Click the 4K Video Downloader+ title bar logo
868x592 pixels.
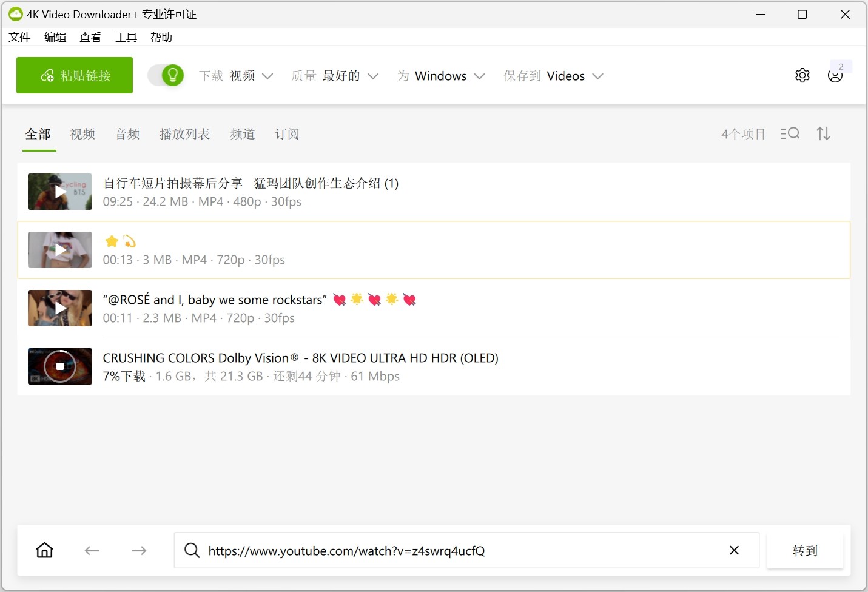pyautogui.click(x=15, y=14)
